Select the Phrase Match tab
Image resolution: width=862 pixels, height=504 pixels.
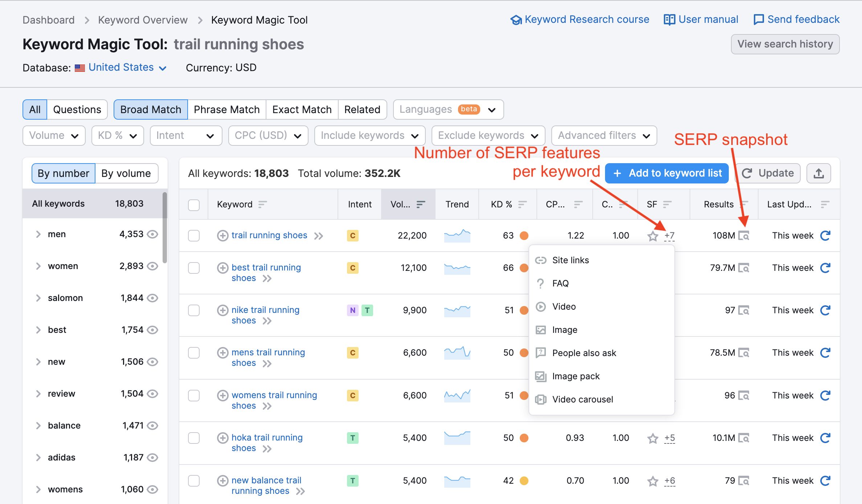pos(226,109)
